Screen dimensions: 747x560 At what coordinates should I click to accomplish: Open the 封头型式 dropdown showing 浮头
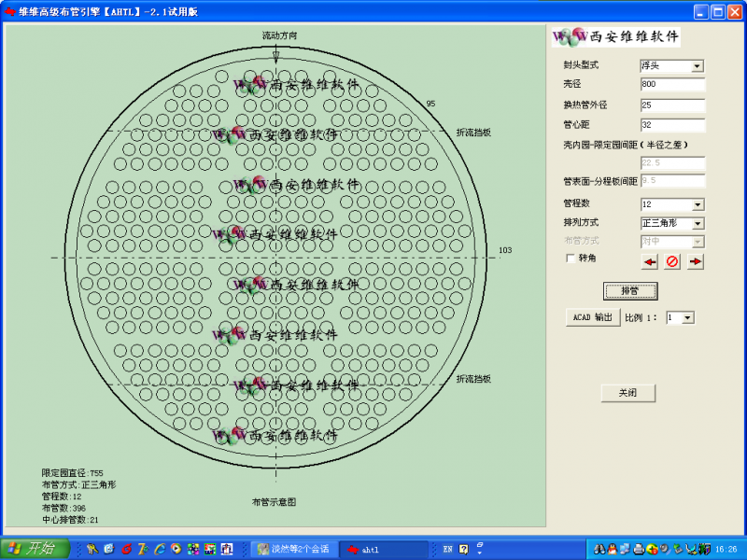coord(697,66)
